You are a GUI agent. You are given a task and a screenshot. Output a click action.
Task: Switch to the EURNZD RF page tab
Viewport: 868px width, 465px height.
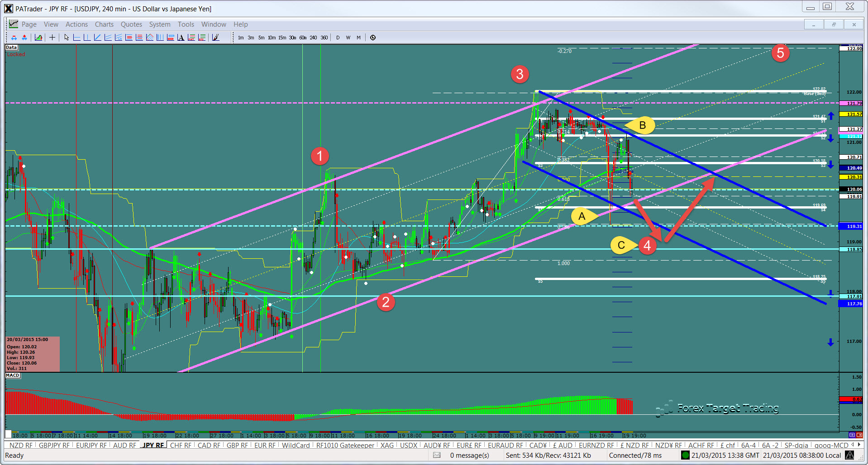point(596,445)
